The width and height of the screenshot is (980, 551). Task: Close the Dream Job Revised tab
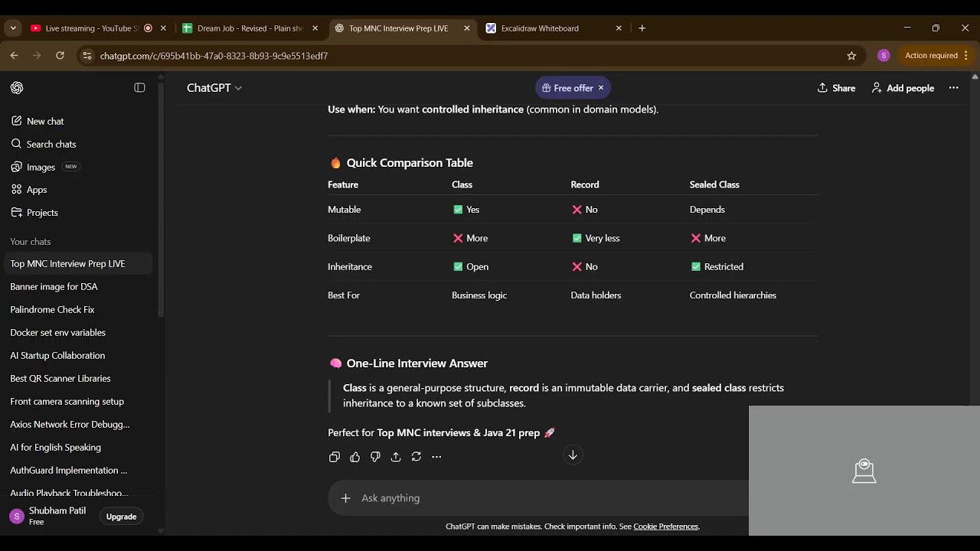(x=315, y=28)
